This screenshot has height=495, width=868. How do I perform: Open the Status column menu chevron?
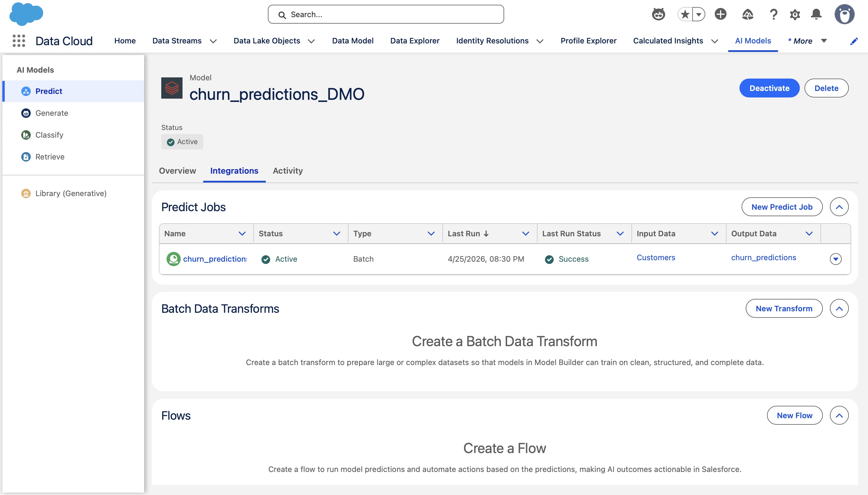point(336,234)
